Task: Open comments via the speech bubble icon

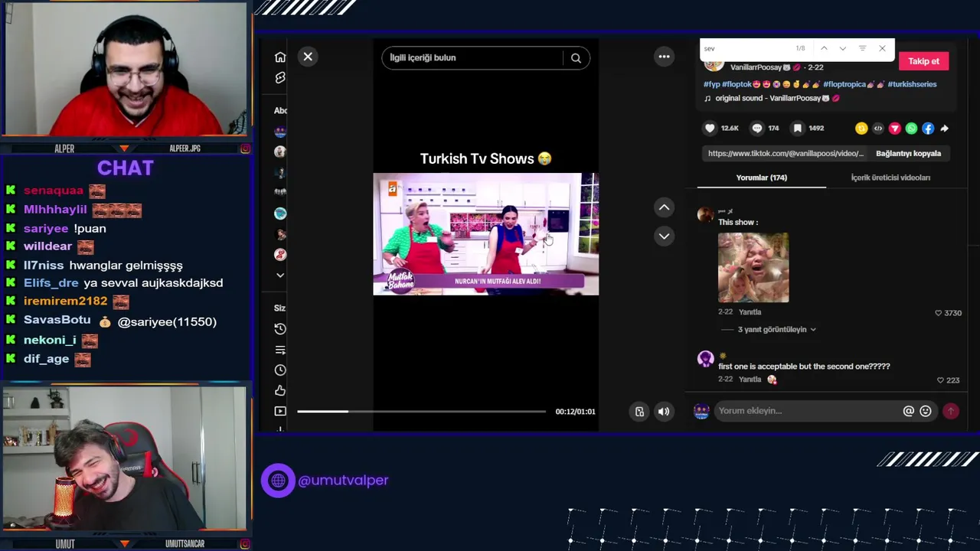Action: (757, 129)
